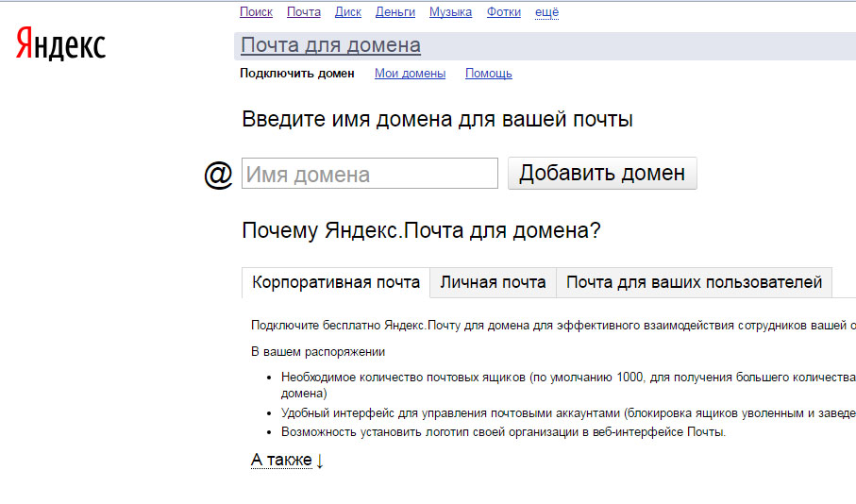This screenshot has height=504, width=856.
Task: Click the Яндекс logo
Action: tap(60, 43)
